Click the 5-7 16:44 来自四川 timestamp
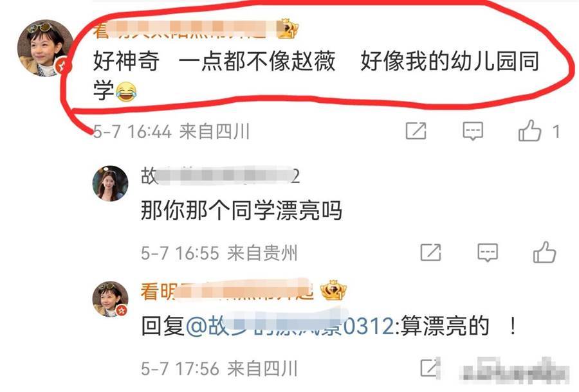579x392 pixels. (171, 132)
